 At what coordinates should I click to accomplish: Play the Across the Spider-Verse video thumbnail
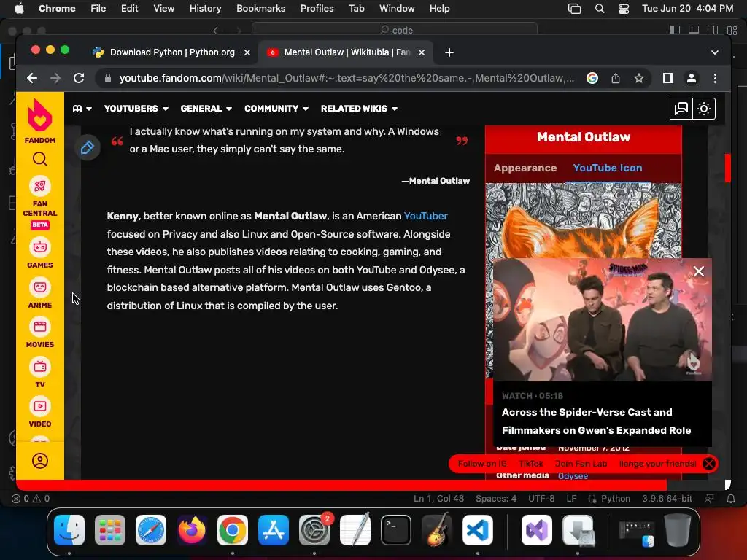(x=602, y=319)
